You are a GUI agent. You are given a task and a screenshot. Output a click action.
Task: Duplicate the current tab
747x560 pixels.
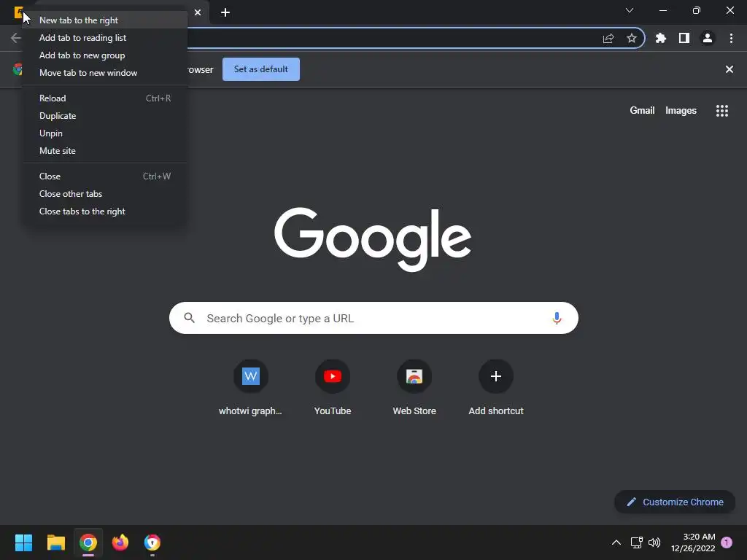tap(105, 116)
